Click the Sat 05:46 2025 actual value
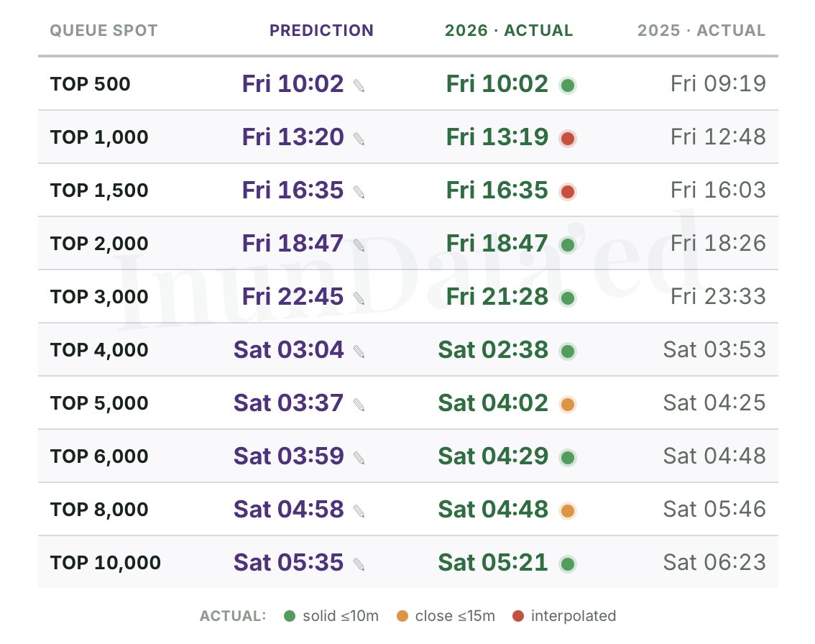This screenshot has height=644, width=815. [x=714, y=510]
